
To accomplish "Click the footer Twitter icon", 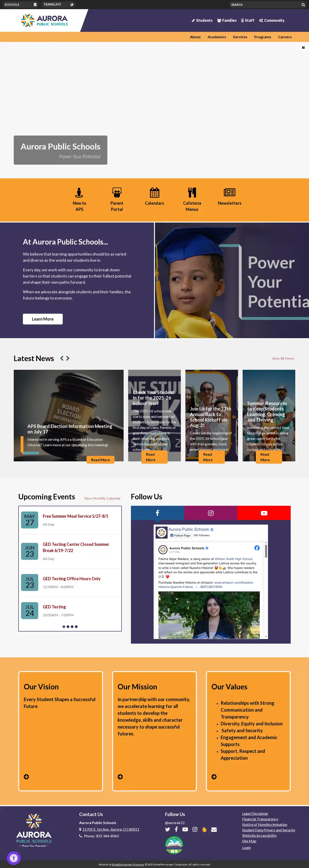I will tap(168, 829).
